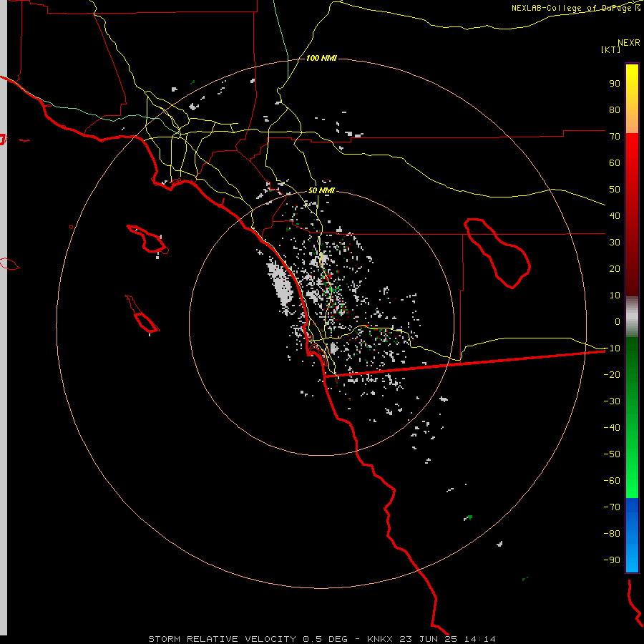The height and width of the screenshot is (644, 644).
Task: Click the NEXR label above the color scale
Action: pos(628,43)
